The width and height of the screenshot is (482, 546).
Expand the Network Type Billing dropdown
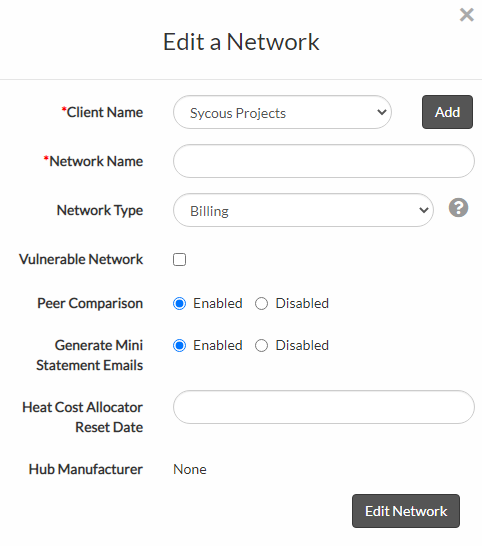pyautogui.click(x=303, y=210)
